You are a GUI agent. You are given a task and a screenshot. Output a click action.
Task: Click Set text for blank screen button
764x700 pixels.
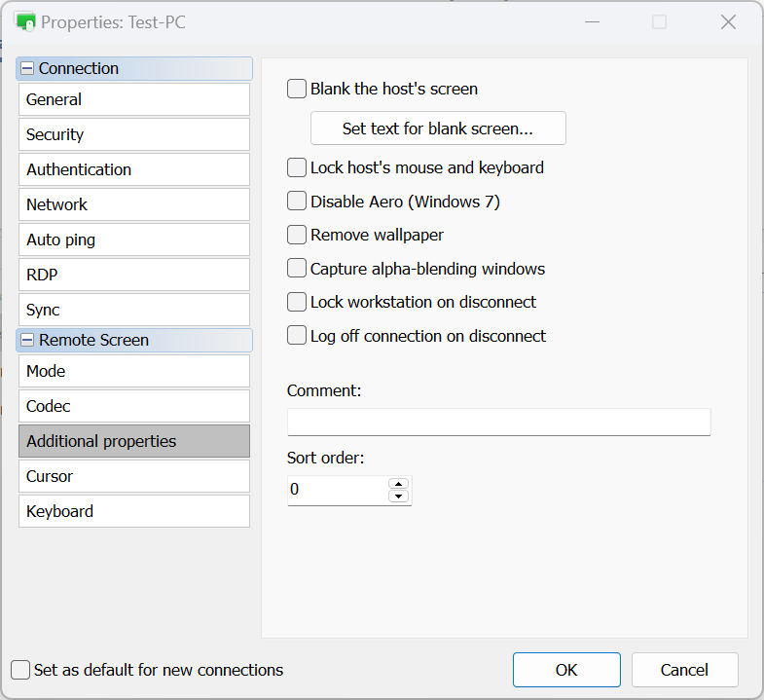[x=438, y=129]
